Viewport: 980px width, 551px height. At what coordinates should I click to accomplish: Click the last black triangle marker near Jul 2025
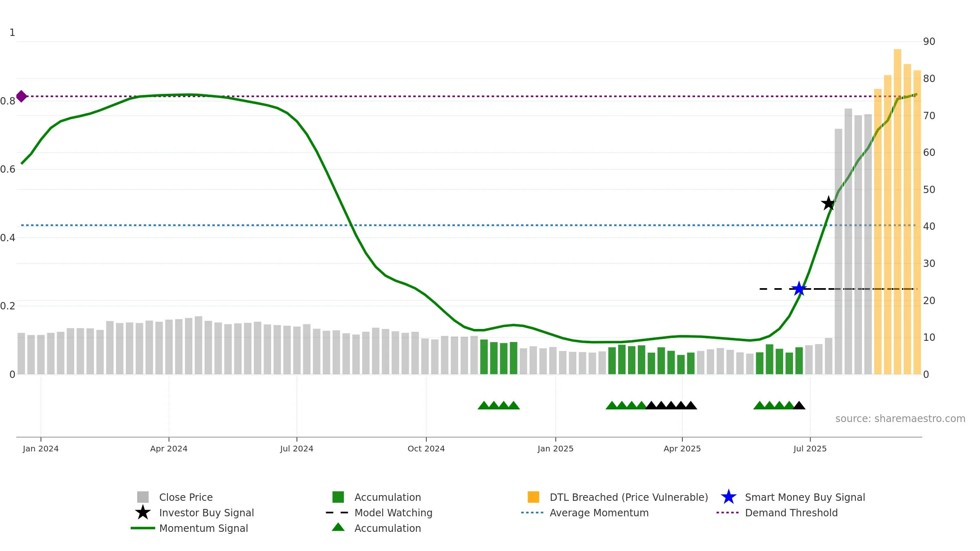pos(799,405)
